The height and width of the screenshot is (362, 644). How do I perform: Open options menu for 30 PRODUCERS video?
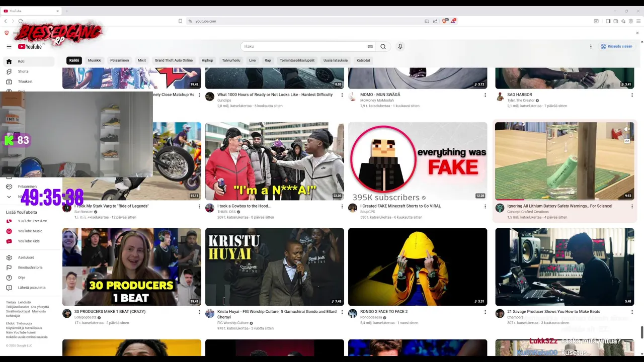pyautogui.click(x=199, y=312)
